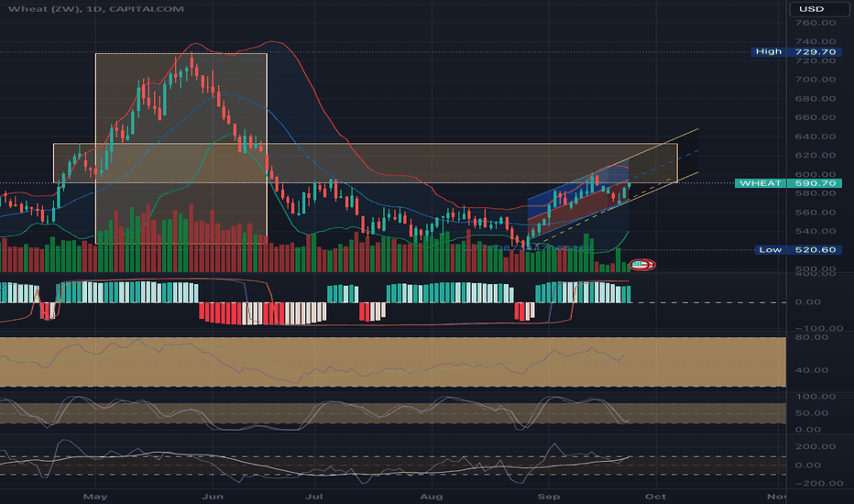Click the 680.00 price axis label
The image size is (854, 504).
click(x=816, y=99)
